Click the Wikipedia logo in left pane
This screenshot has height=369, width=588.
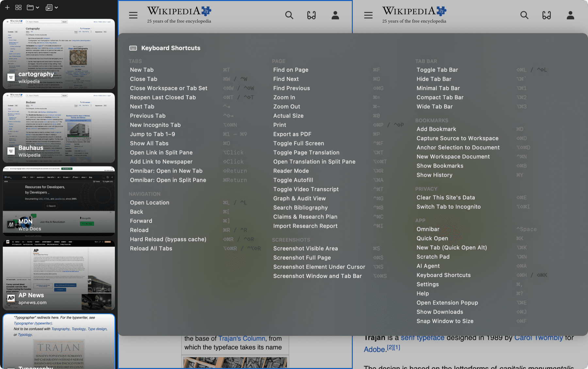coord(179,15)
